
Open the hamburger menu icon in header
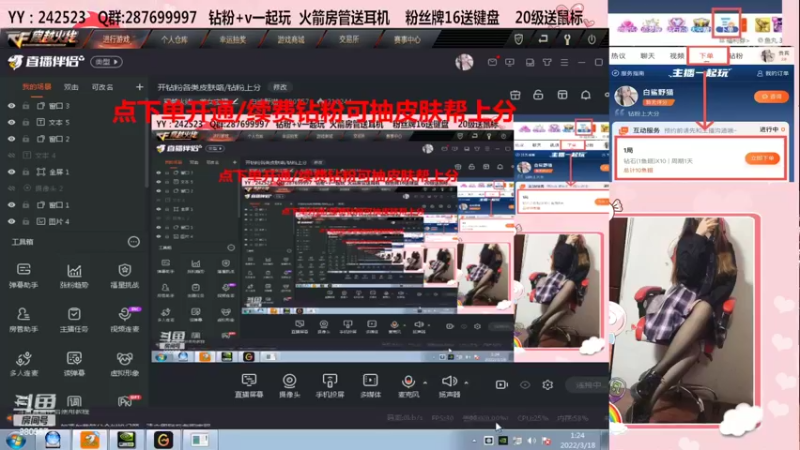[x=564, y=62]
